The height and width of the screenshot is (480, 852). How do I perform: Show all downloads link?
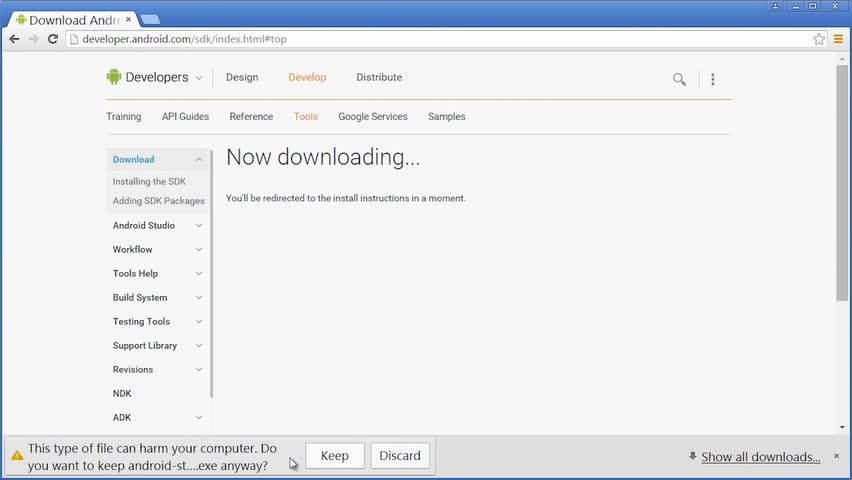[761, 457]
